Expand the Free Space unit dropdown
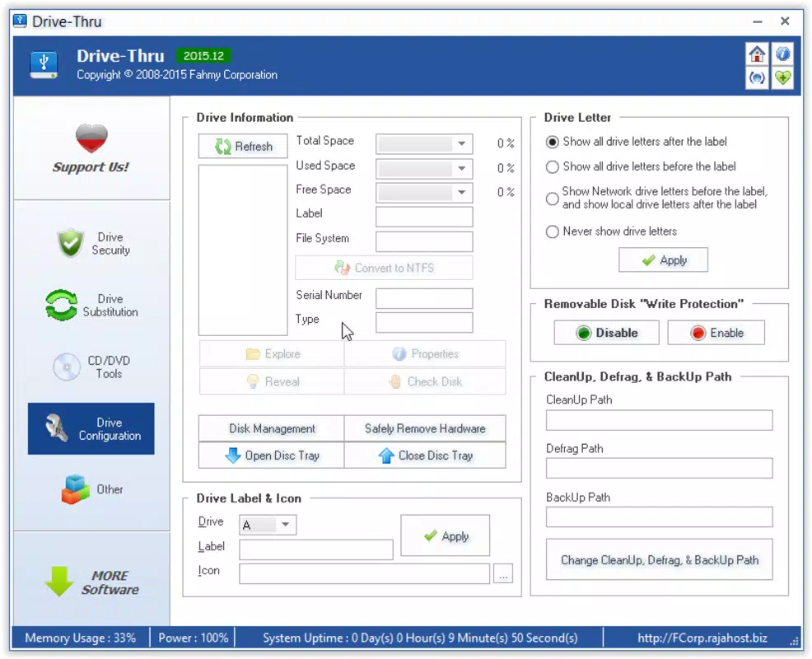Image resolution: width=812 pixels, height=659 pixels. tap(461, 193)
